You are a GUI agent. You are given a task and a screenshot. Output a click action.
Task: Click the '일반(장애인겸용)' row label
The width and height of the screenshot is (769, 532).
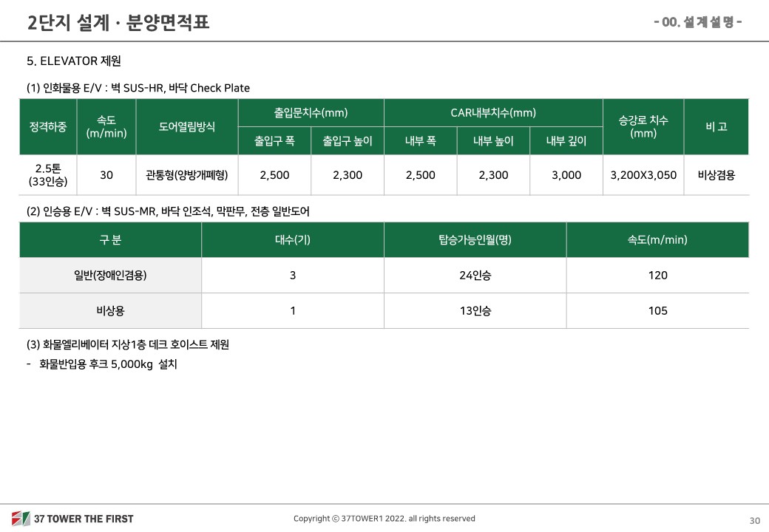click(110, 275)
